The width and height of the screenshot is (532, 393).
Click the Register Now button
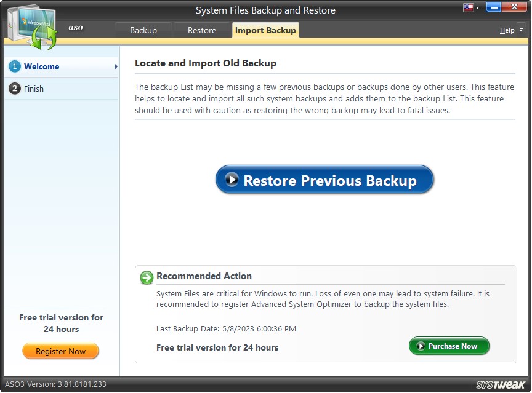click(60, 351)
